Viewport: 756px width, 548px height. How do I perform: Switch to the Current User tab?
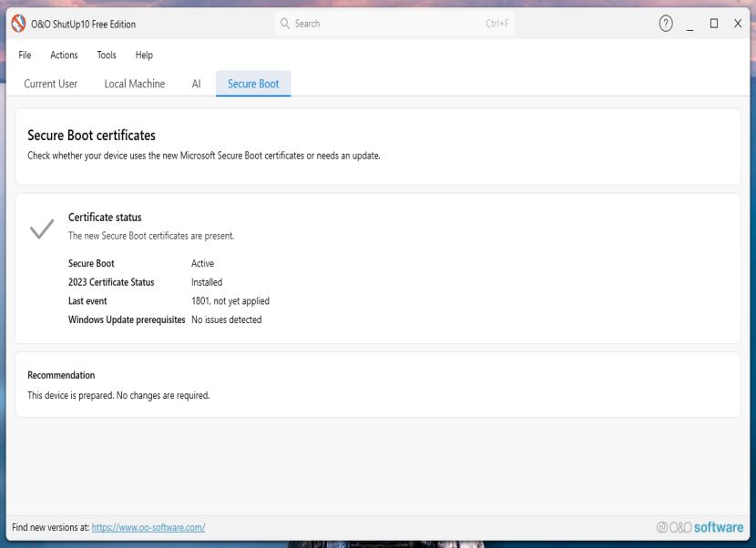[51, 84]
